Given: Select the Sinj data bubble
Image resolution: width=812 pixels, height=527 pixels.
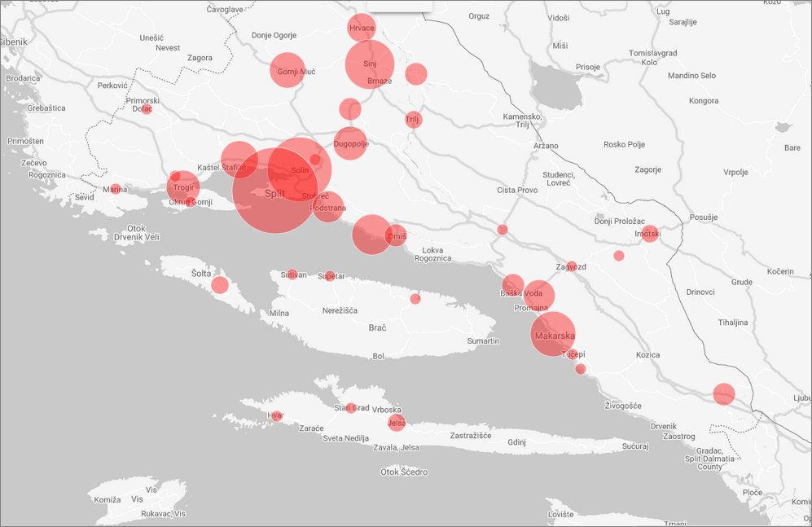Looking at the screenshot, I should (x=370, y=64).
